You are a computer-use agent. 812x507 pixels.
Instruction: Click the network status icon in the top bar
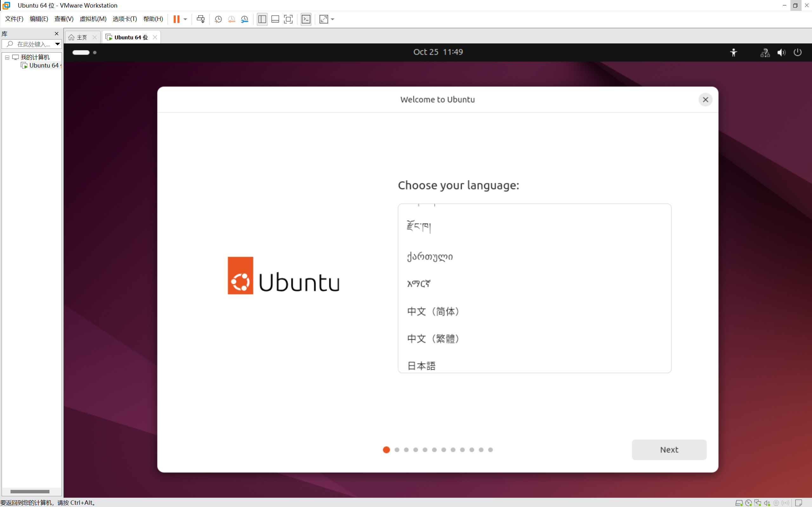765,52
